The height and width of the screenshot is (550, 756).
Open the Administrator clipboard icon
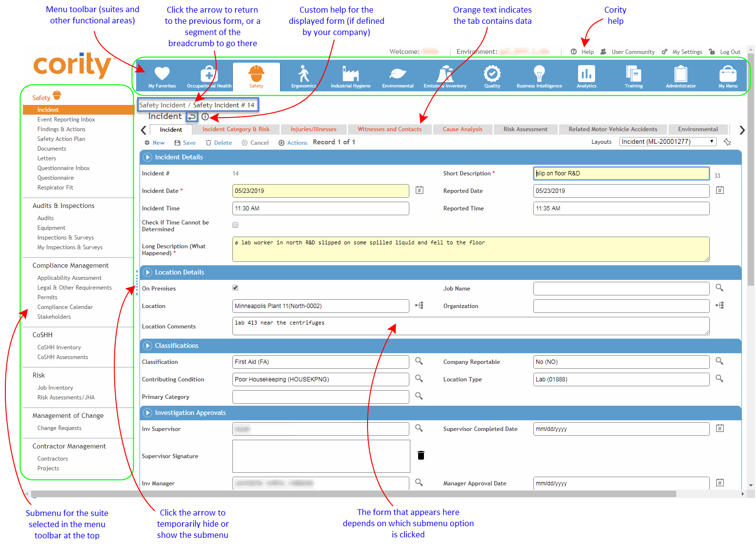(681, 73)
